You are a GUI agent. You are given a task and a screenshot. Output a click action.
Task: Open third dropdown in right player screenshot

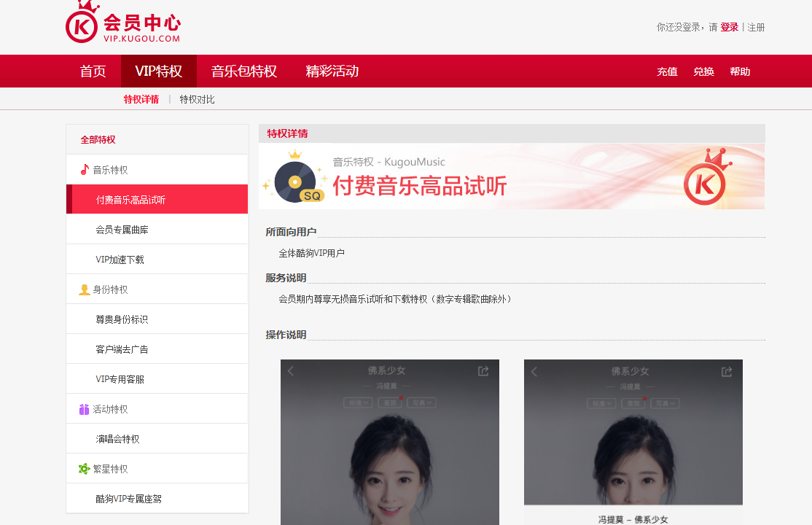[665, 403]
